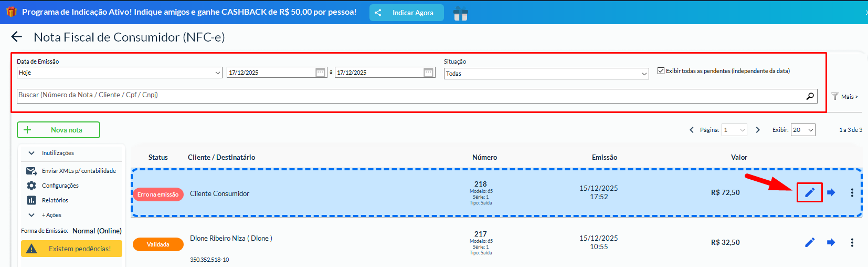Screen dimensions: 868x267
Task: Click the Nova nota button
Action: 58,130
